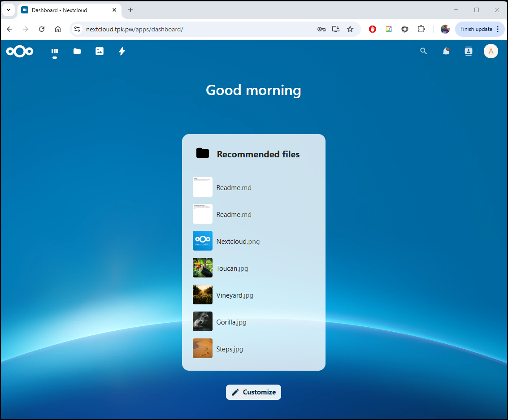508x420 pixels.
Task: Reload the page
Action: (x=42, y=29)
